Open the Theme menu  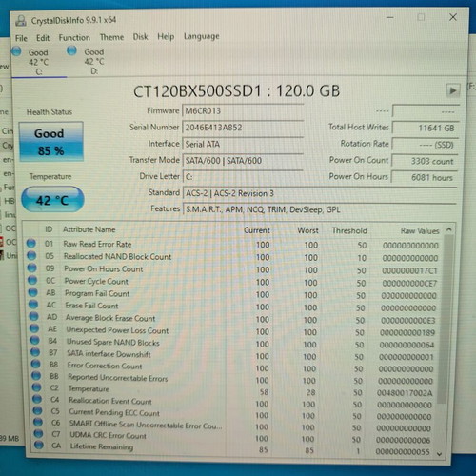tap(111, 37)
